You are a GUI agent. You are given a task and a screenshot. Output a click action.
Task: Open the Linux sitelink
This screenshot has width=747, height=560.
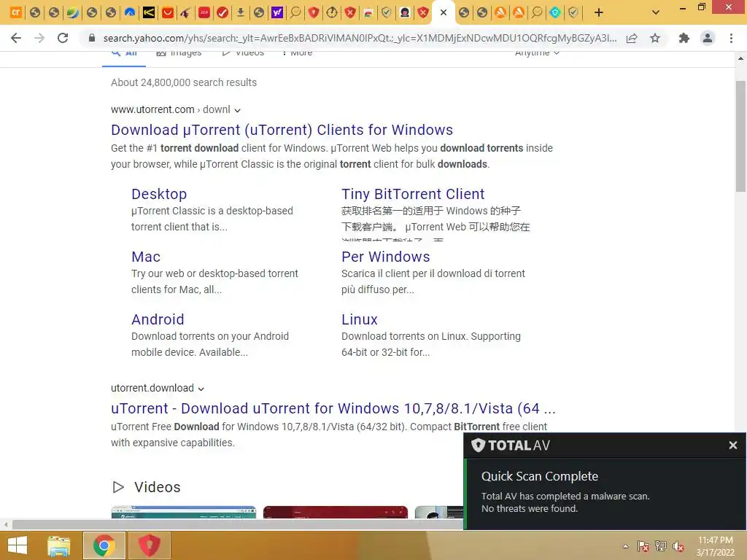coord(359,319)
